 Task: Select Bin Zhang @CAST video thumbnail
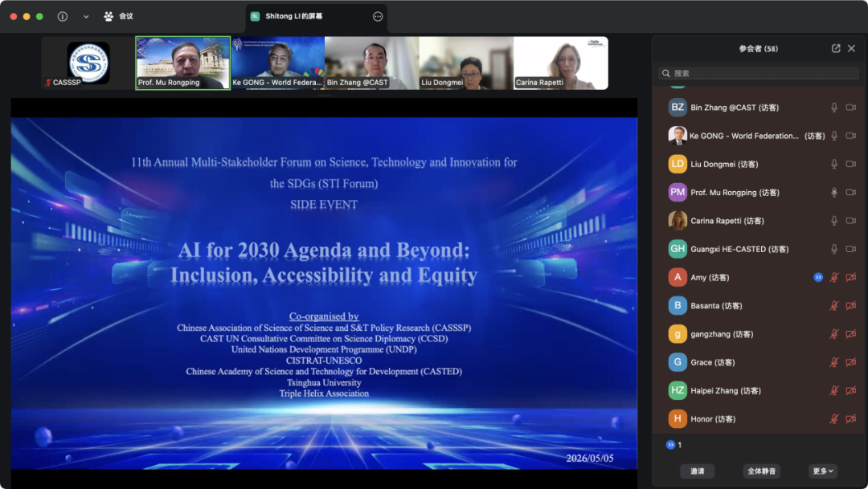pos(372,63)
